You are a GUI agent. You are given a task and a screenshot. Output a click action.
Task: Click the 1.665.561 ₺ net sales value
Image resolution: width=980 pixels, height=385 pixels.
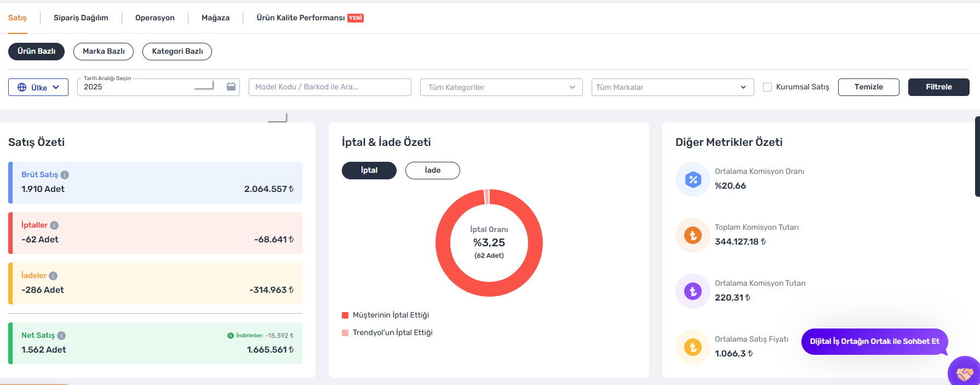tap(271, 350)
